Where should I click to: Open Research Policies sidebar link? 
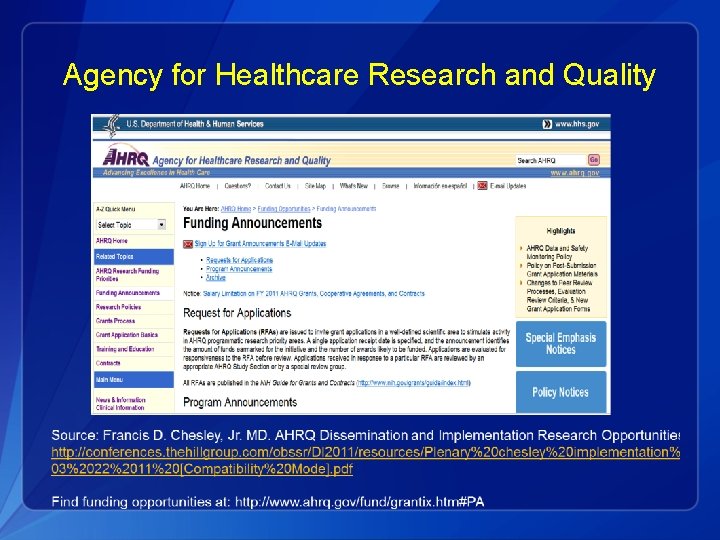tap(118, 307)
